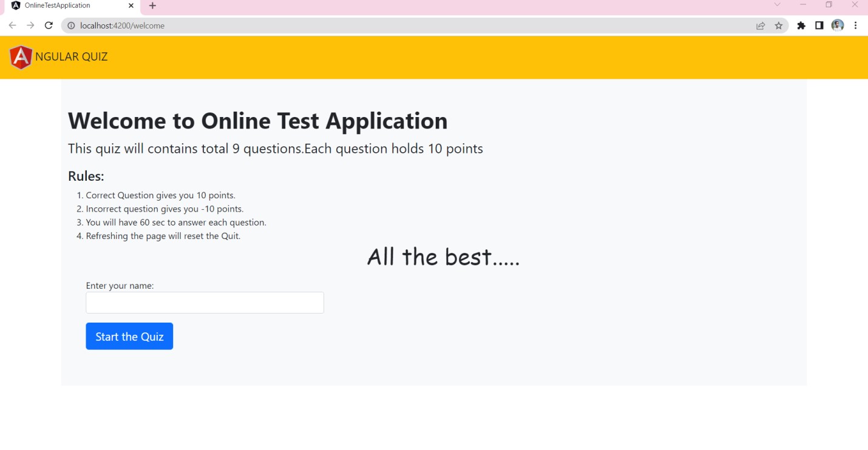Image resolution: width=868 pixels, height=450 pixels.
Task: Select the OnlineTestApplication tab
Action: [x=67, y=5]
